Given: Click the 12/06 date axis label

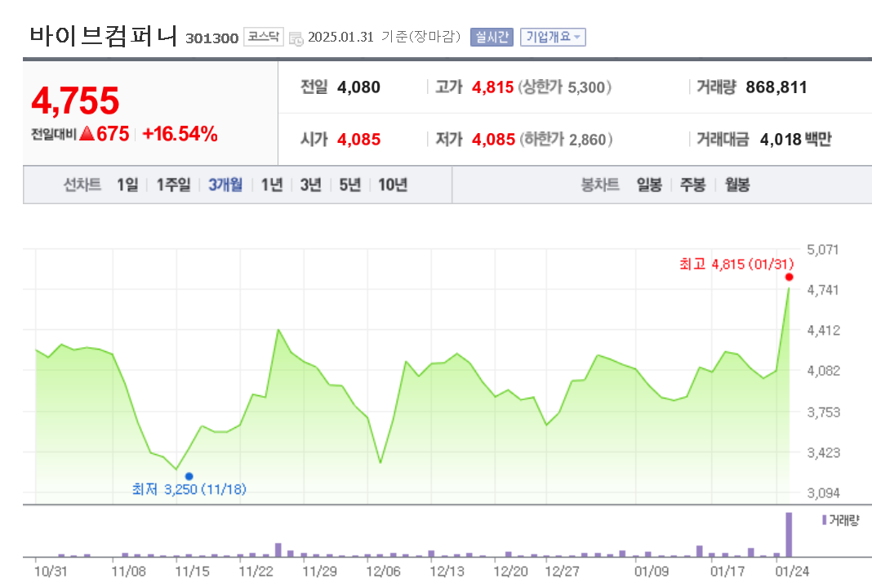Looking at the screenshot, I should pyautogui.click(x=383, y=572).
